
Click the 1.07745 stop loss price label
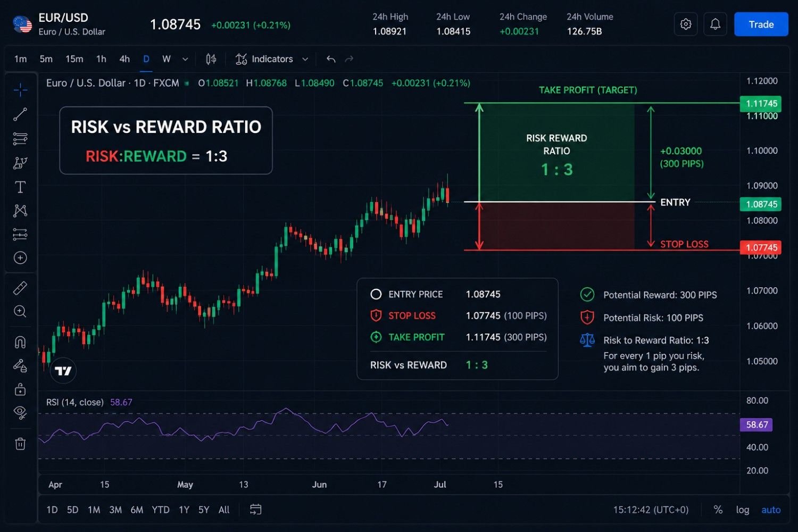tap(761, 247)
